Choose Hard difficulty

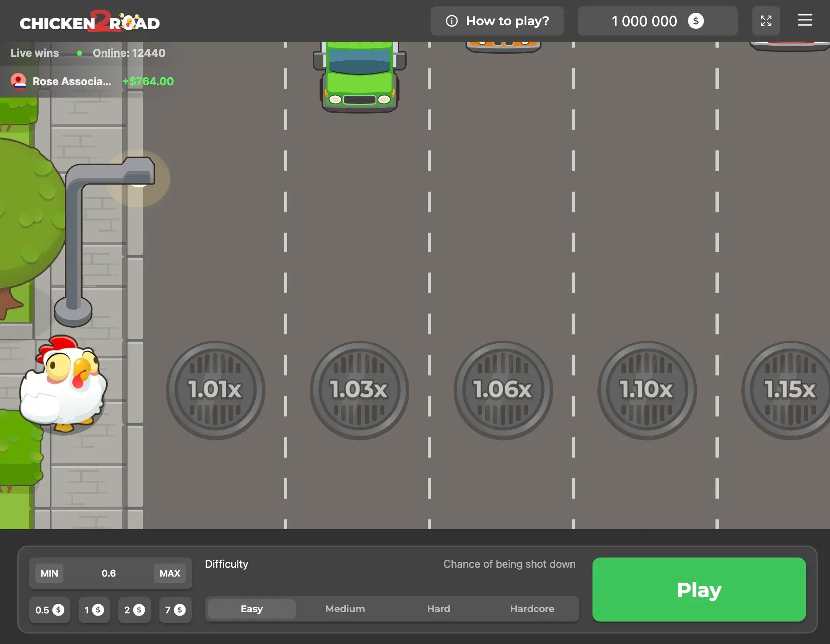pos(439,609)
